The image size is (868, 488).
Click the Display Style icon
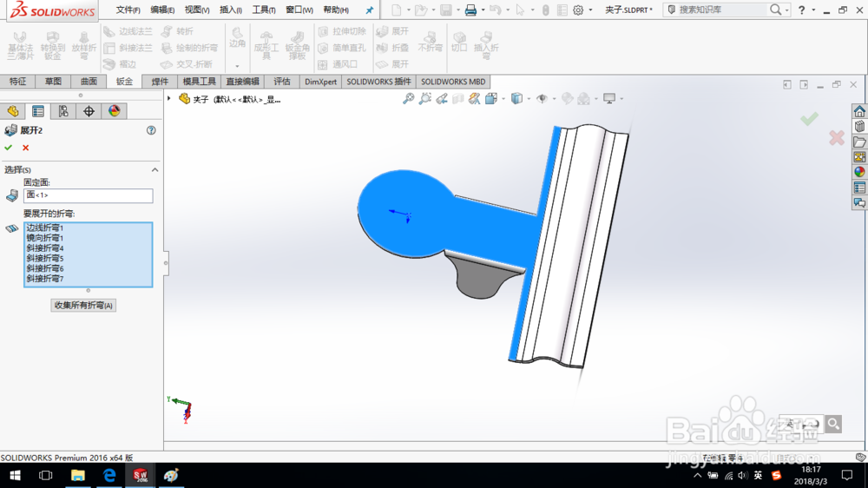click(516, 99)
